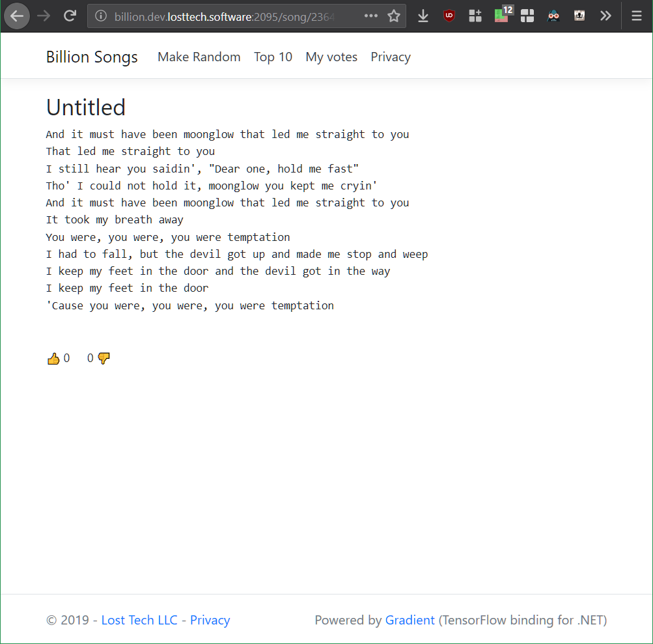Screen dimensions: 653x644
Task: Click the address bar URL
Action: 224,16
